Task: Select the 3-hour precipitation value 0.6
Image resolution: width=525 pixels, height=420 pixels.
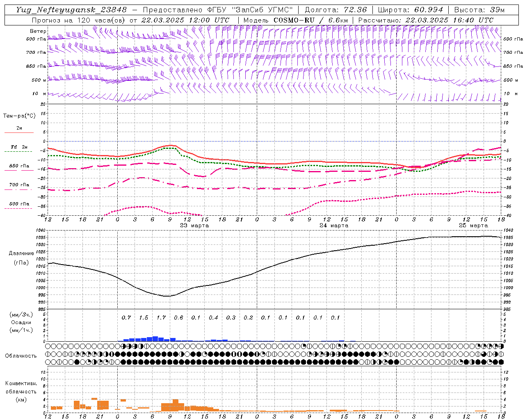Action: 178,318
